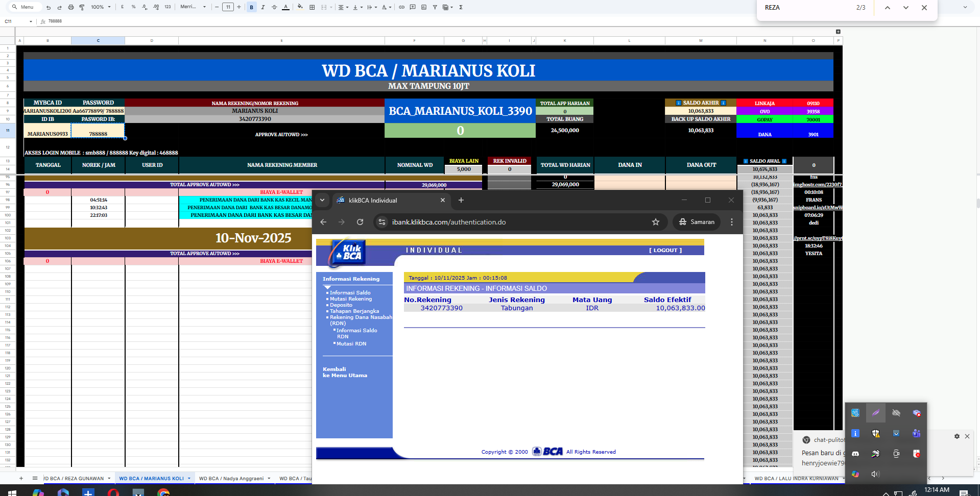Apply percent format to the cell
The height and width of the screenshot is (496, 980).
coord(133,7)
